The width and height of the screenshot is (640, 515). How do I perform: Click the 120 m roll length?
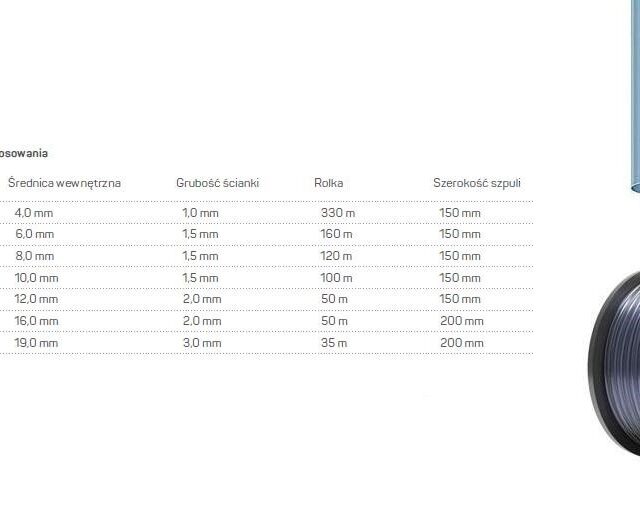(x=337, y=256)
